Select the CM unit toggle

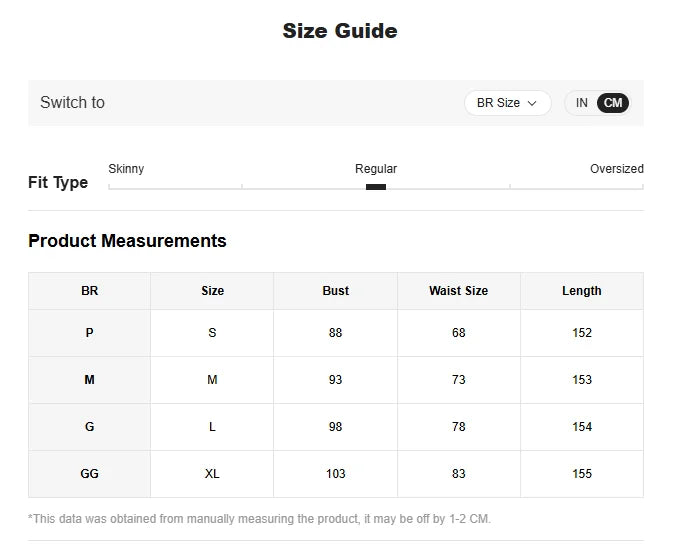pos(613,103)
